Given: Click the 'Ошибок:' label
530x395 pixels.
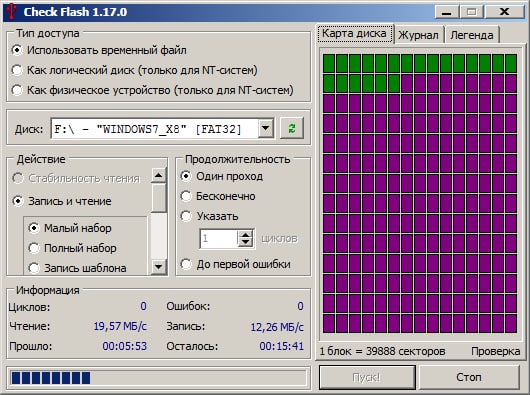Looking at the screenshot, I should [x=188, y=306].
